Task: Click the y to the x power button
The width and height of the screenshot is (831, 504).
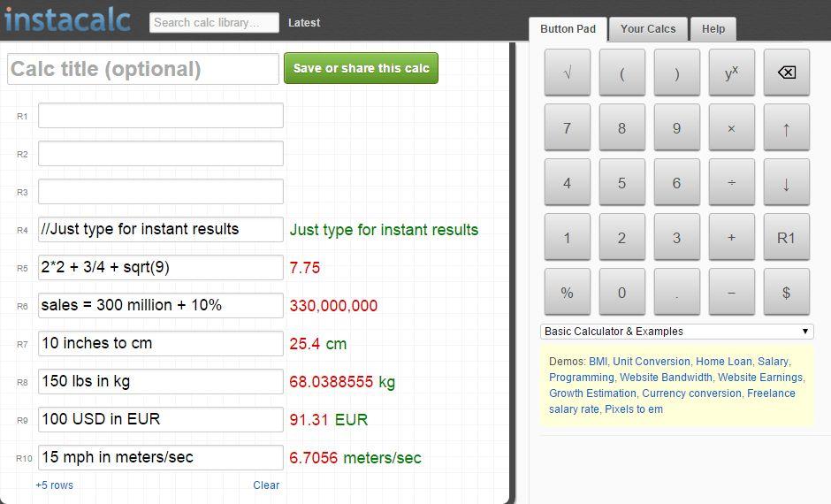Action: pyautogui.click(x=731, y=73)
